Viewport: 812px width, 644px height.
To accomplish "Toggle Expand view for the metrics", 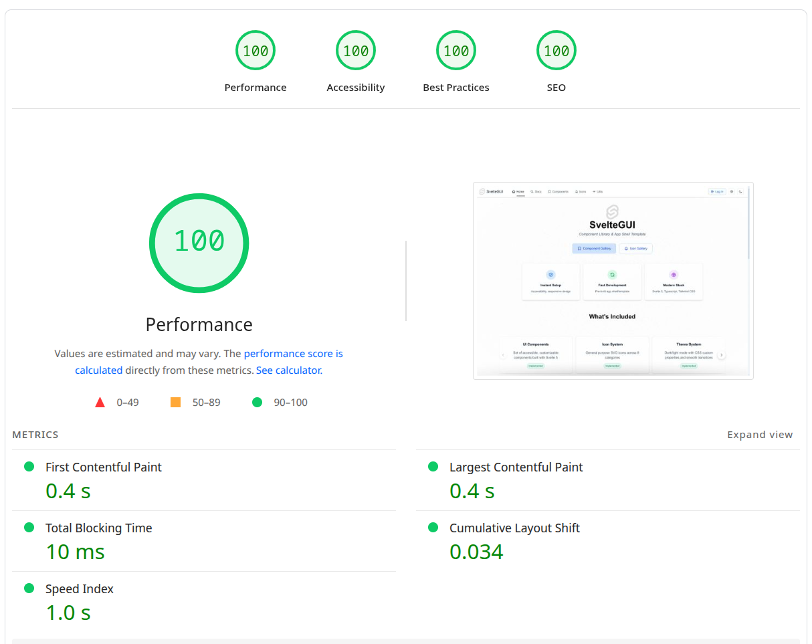I will click(760, 435).
